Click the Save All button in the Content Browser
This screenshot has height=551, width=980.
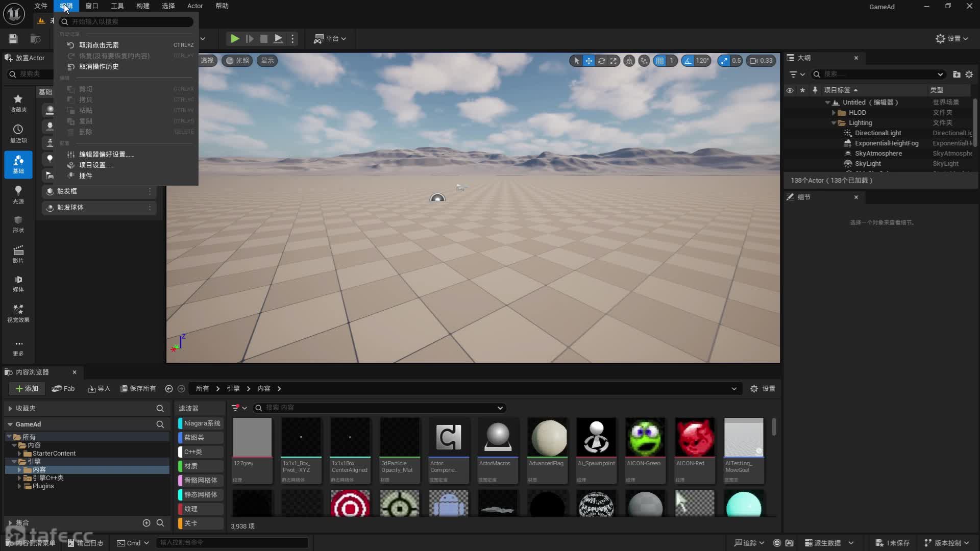click(138, 389)
